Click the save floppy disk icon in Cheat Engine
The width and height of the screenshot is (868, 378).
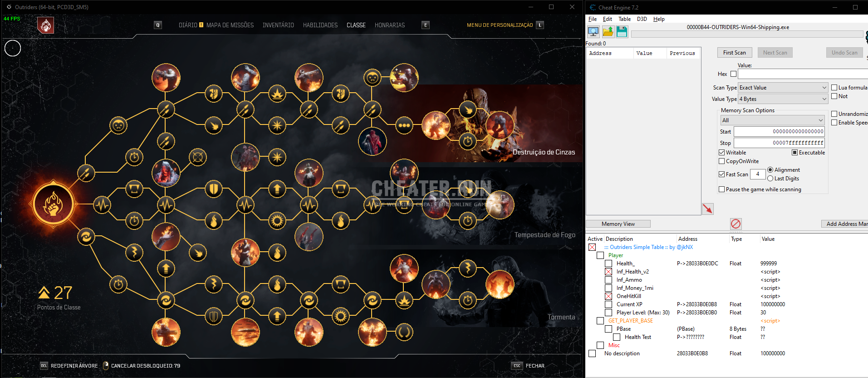[x=622, y=31]
